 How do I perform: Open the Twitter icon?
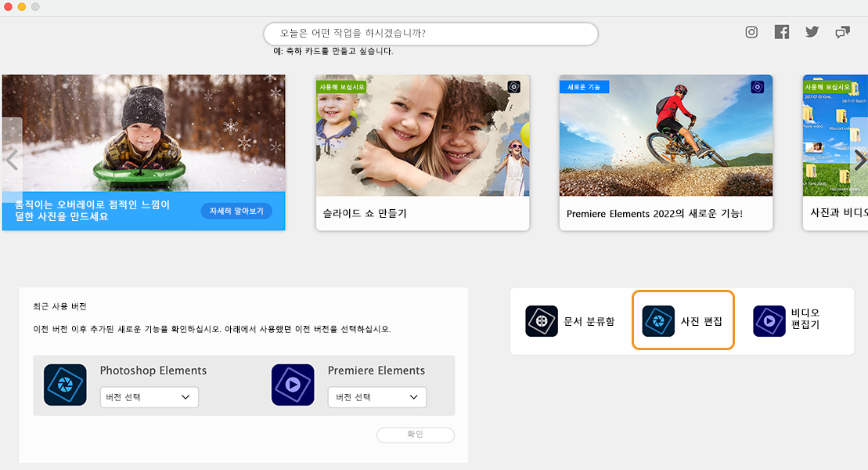(812, 32)
